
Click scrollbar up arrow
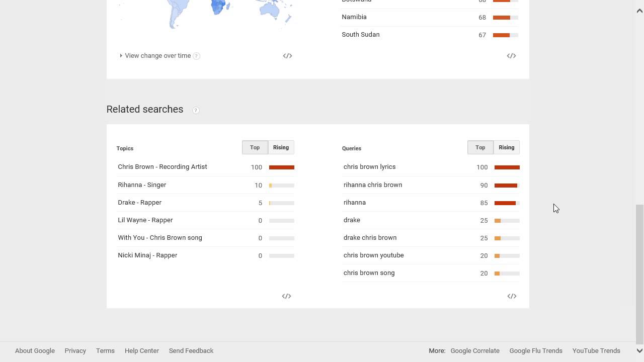[x=639, y=11]
